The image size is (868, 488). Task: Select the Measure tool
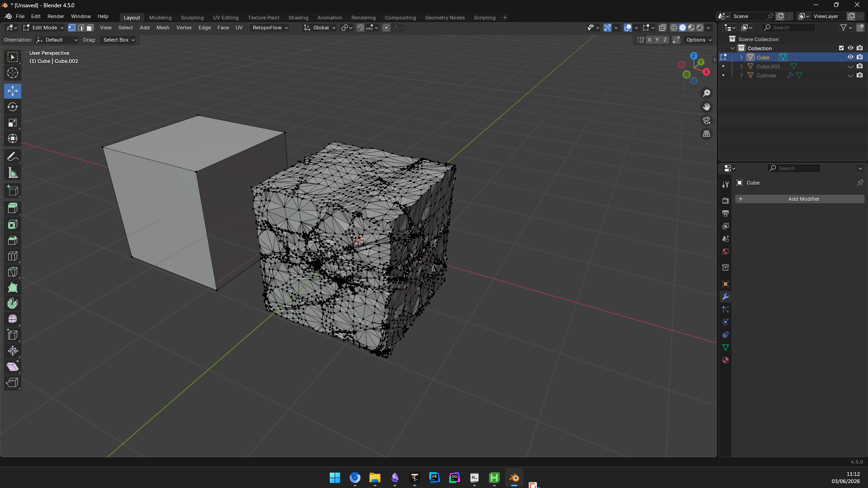point(13,173)
